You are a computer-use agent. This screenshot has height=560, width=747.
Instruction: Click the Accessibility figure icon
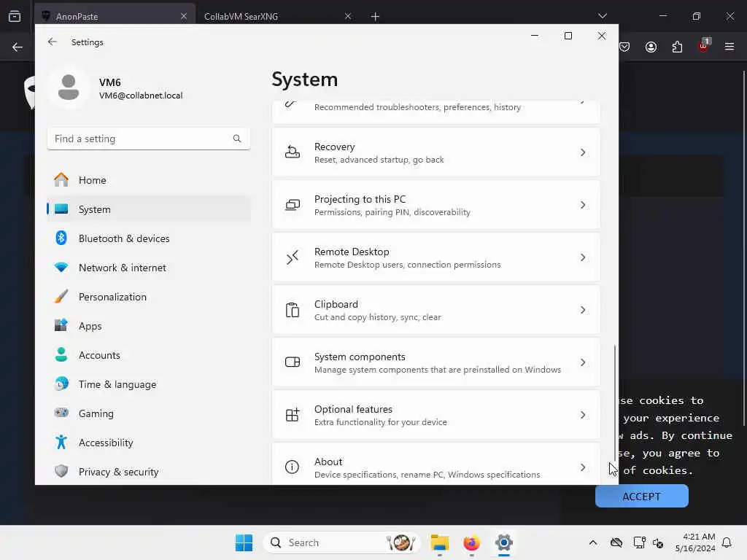pyautogui.click(x=61, y=443)
